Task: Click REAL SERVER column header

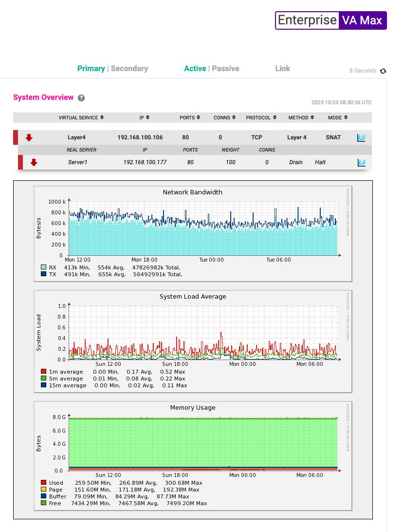Action: click(81, 150)
